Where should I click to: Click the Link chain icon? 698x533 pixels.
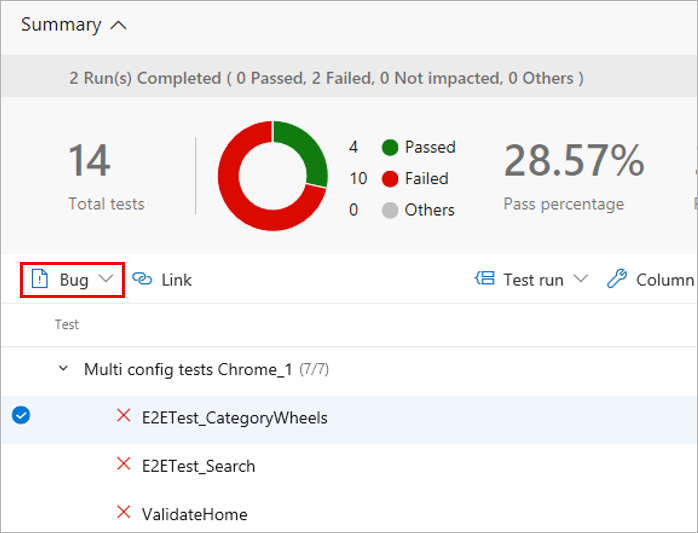click(x=142, y=279)
